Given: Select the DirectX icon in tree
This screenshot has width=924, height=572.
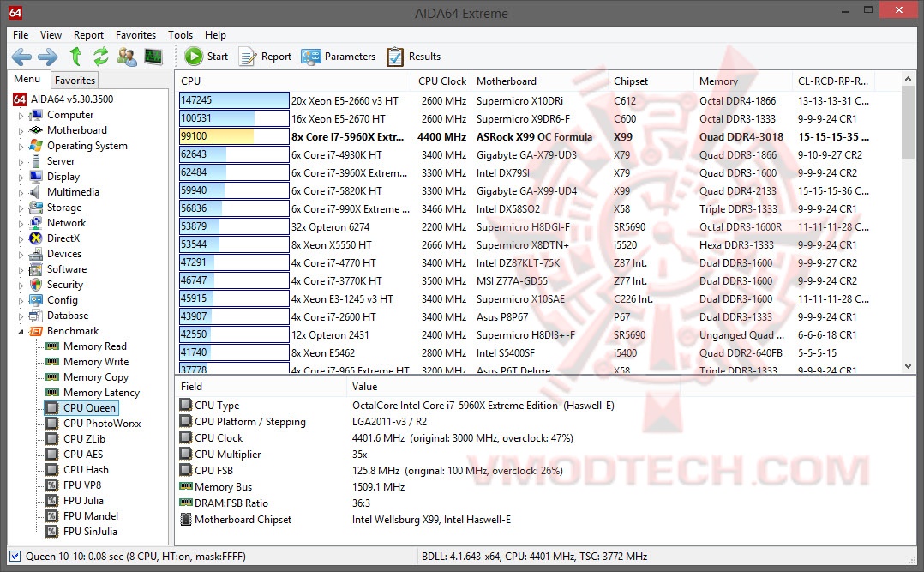Looking at the screenshot, I should [x=37, y=238].
